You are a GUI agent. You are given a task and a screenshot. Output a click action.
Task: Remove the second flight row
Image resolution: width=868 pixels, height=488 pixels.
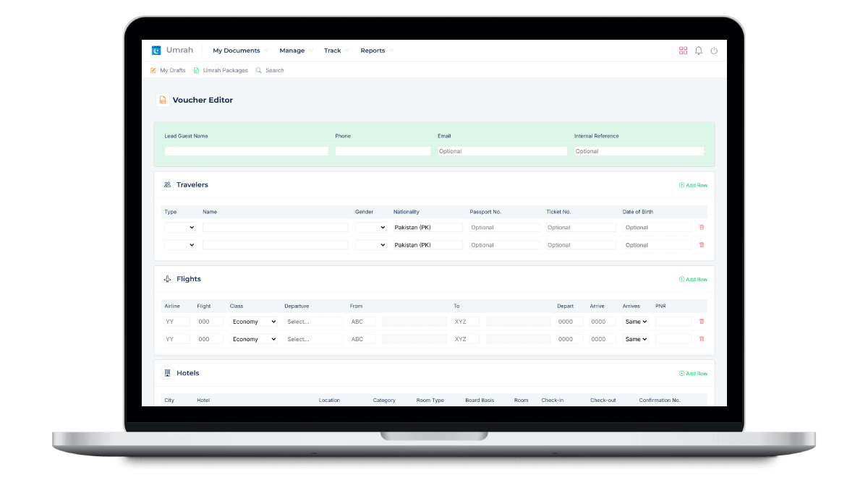pos(701,339)
